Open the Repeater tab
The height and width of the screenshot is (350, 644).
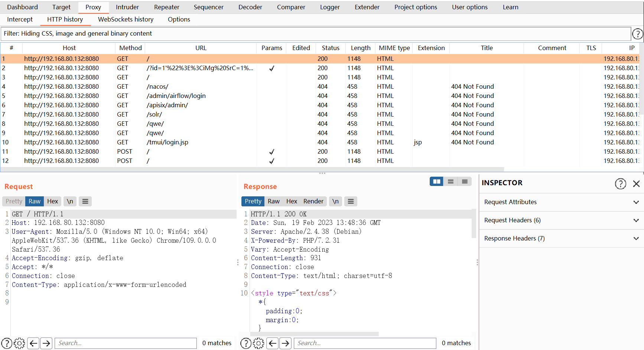tap(166, 7)
